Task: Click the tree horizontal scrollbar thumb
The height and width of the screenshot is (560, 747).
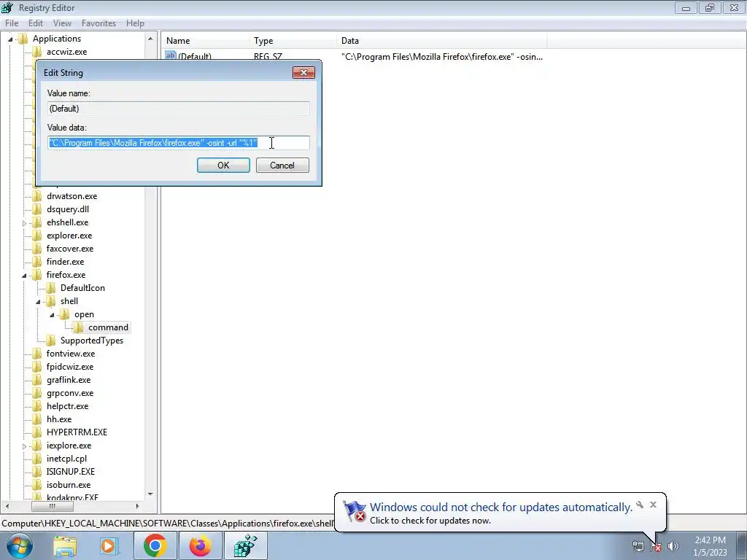Action: point(52,506)
